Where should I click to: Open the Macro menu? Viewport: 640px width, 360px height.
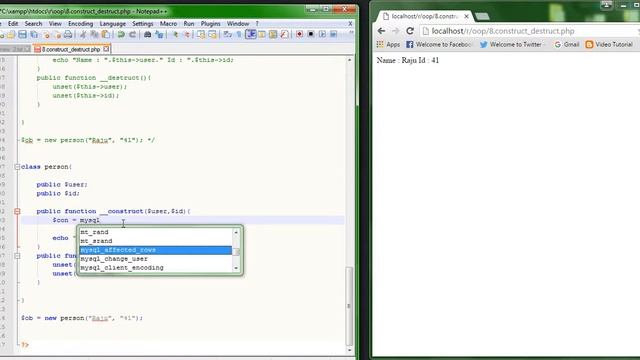coord(168,24)
